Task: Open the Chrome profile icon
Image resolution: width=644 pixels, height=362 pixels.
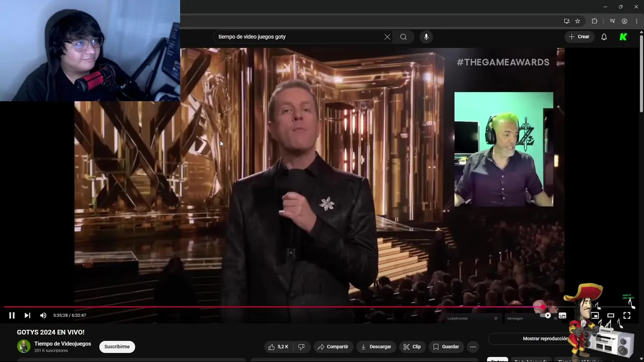Action: (x=624, y=21)
